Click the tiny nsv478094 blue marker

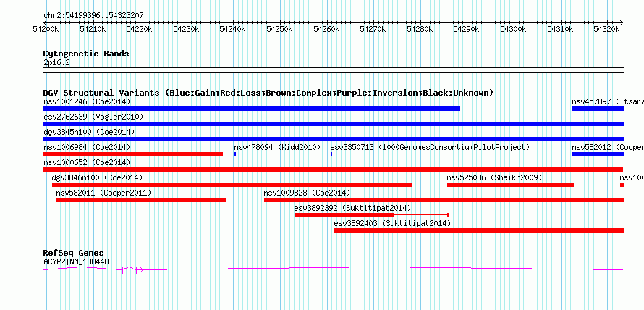[x=235, y=154]
